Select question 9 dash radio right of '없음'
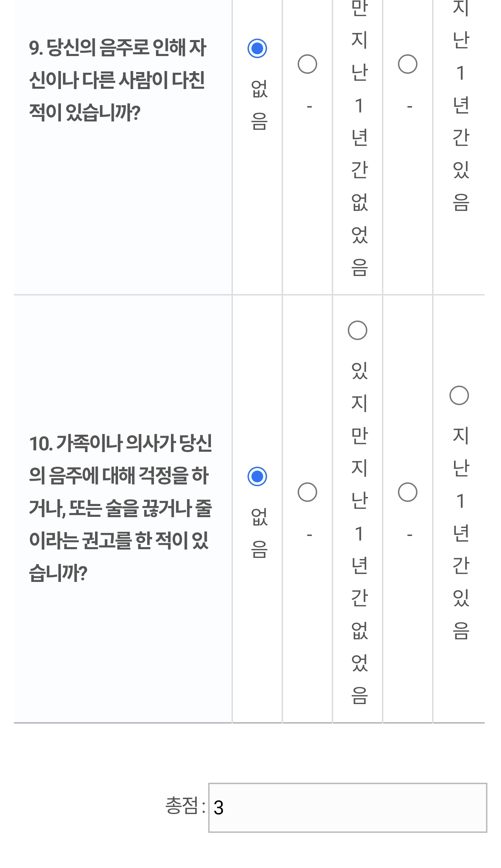This screenshot has width=501, height=868. pos(307,64)
